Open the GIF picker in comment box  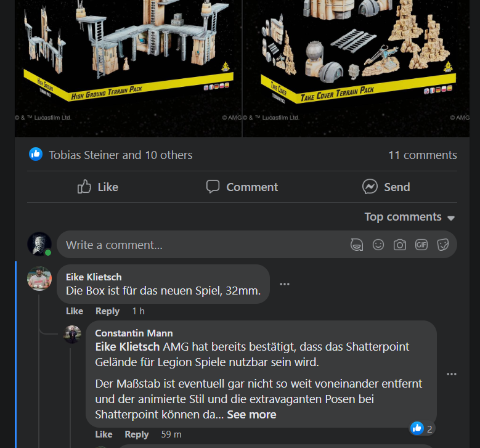421,245
